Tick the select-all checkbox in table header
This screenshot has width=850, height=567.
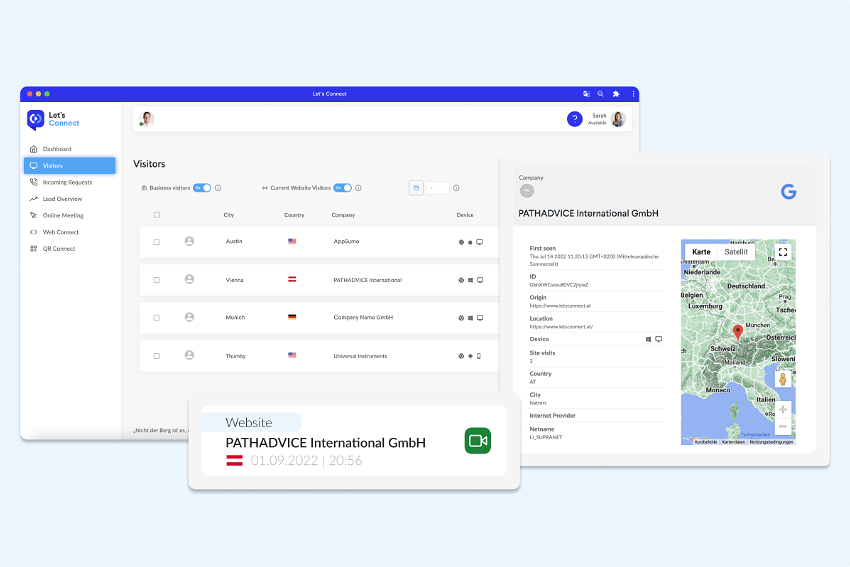click(156, 215)
